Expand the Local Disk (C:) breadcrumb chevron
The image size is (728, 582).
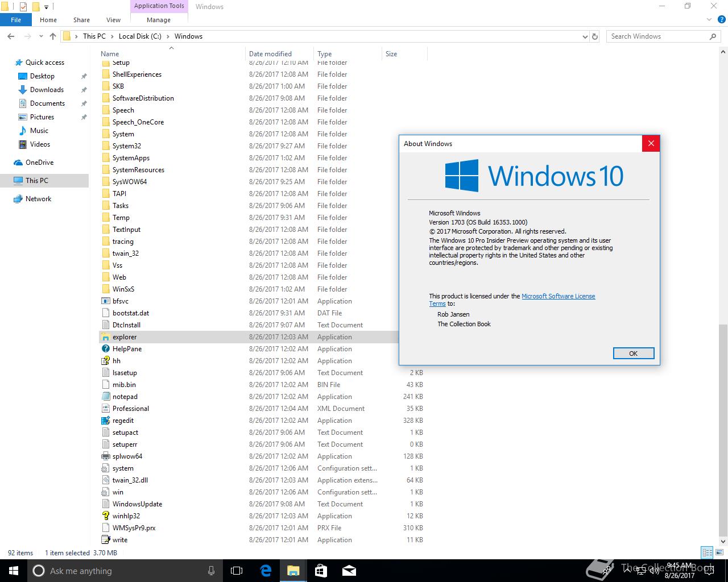[x=168, y=36]
